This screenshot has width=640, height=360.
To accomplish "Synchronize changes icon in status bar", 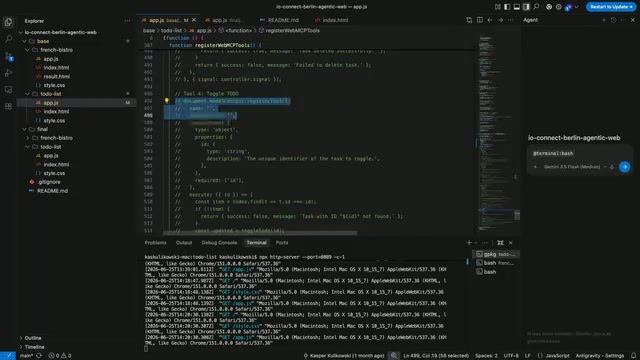I will tap(39, 356).
